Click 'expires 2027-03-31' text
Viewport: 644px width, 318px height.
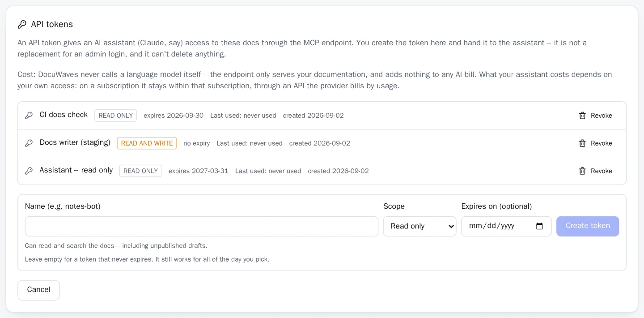tap(199, 171)
